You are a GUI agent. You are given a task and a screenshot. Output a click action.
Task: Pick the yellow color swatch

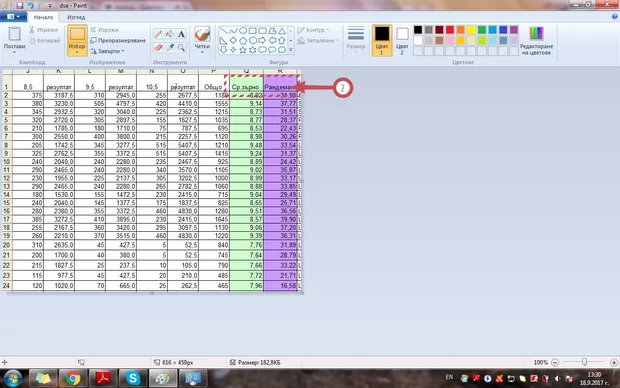point(471,30)
